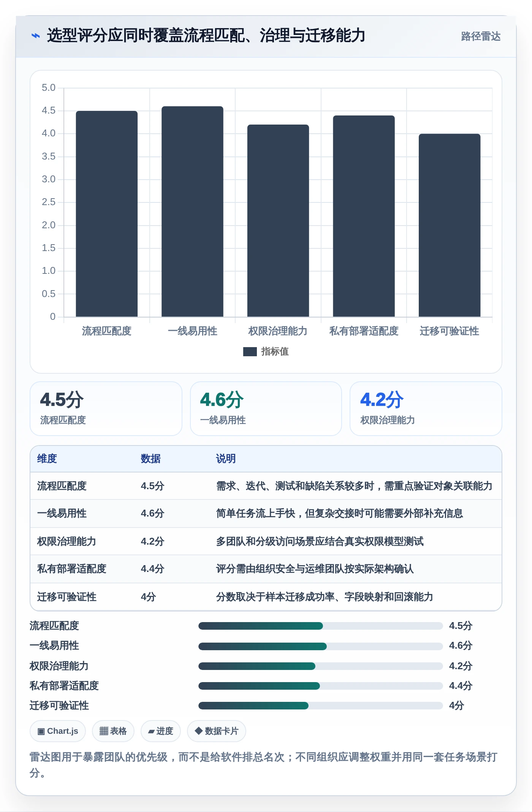Click description starting 评分需由组织安全

(315, 569)
